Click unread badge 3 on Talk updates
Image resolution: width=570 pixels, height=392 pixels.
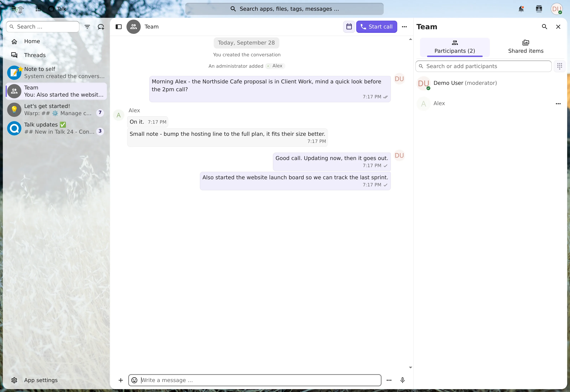coord(100,131)
